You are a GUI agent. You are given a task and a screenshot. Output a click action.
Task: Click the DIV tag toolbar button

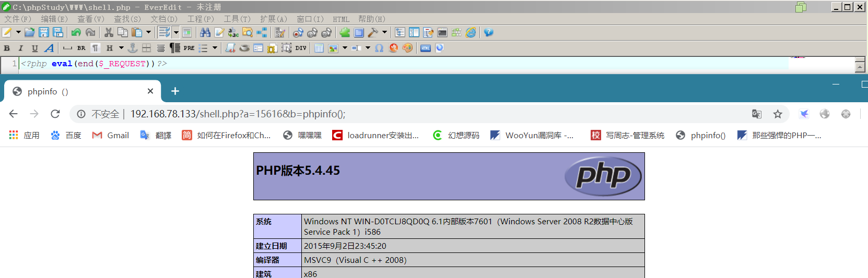pyautogui.click(x=301, y=48)
